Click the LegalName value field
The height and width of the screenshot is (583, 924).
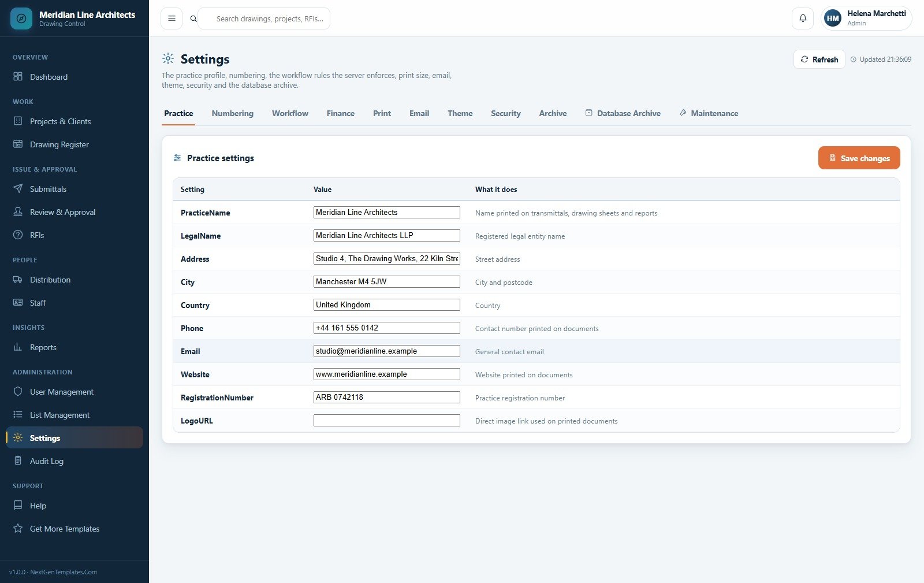click(x=386, y=235)
